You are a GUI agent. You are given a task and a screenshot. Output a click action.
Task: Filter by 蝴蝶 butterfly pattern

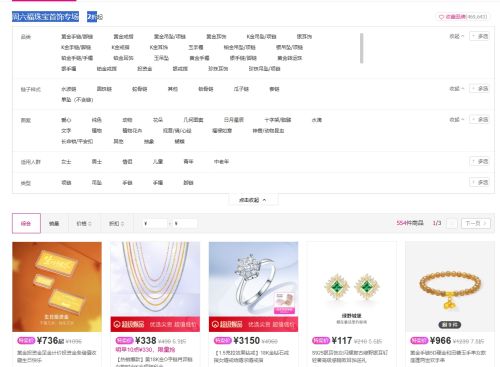click(x=179, y=141)
